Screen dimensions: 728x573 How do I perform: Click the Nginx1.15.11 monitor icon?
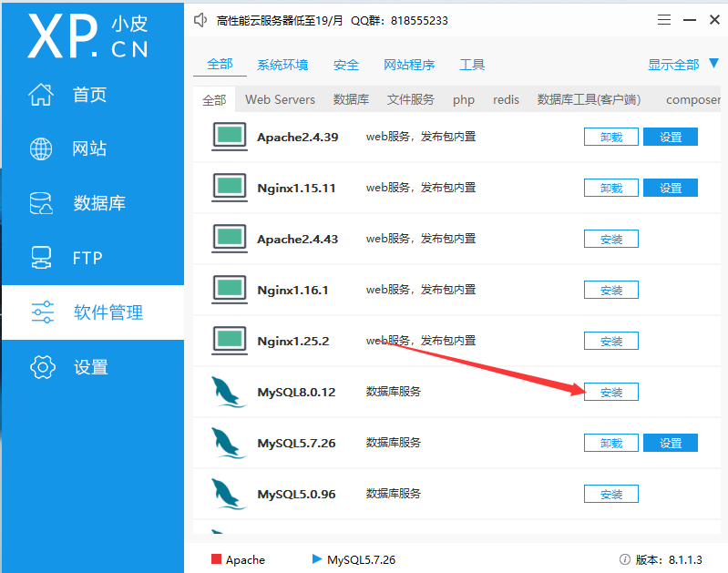(230, 188)
